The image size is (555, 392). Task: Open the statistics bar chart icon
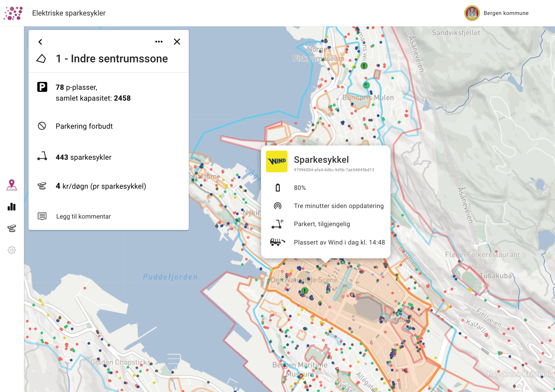point(12,207)
